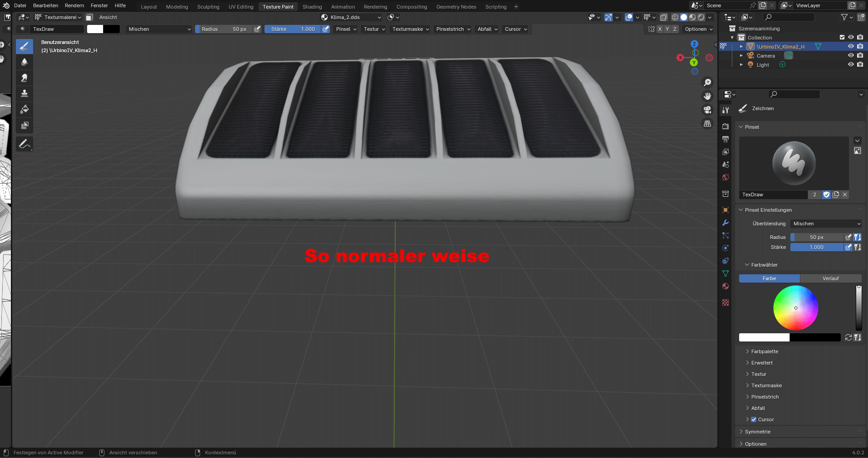
Task: Select the Draw brush tool
Action: (25, 46)
